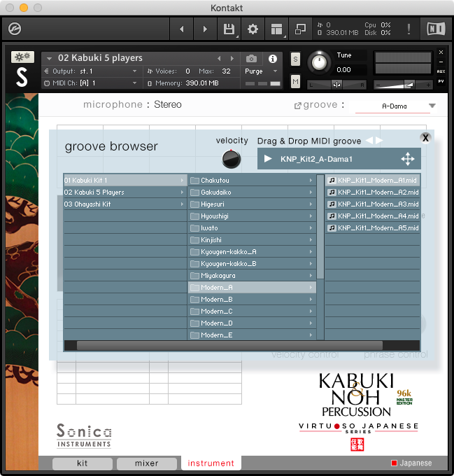This screenshot has width=454, height=476.
Task: Adjust the Tune knob
Action: tap(319, 62)
